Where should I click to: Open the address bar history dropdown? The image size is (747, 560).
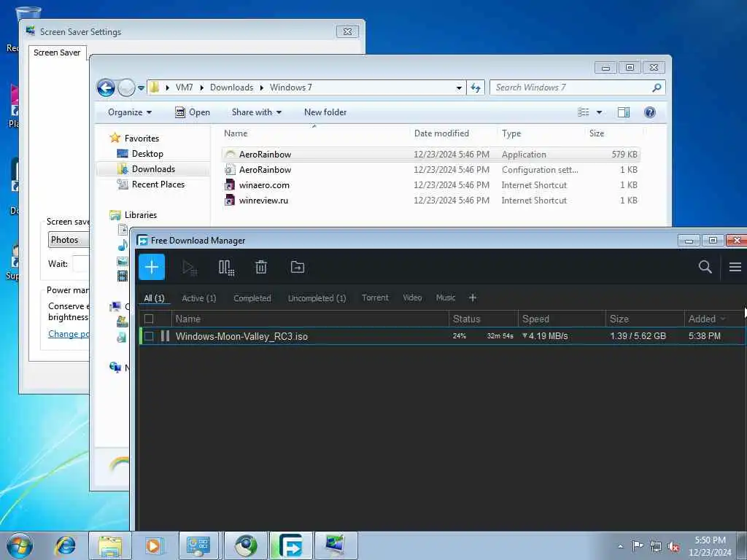tap(459, 87)
